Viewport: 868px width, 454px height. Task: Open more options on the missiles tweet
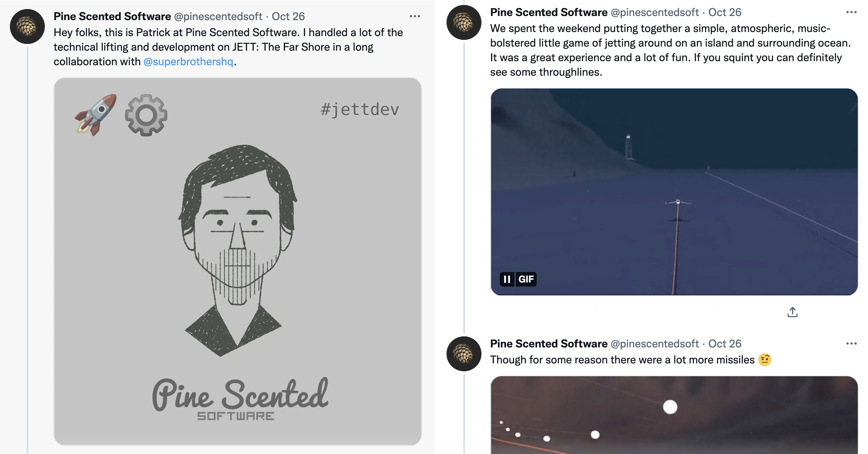851,343
